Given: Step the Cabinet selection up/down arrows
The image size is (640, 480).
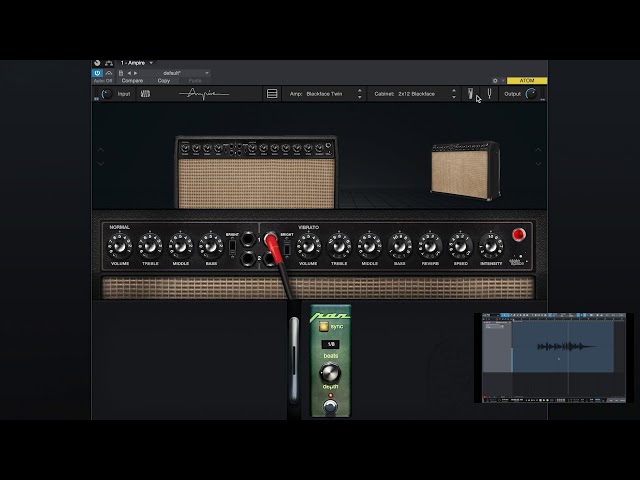Looking at the screenshot, I should tap(454, 94).
